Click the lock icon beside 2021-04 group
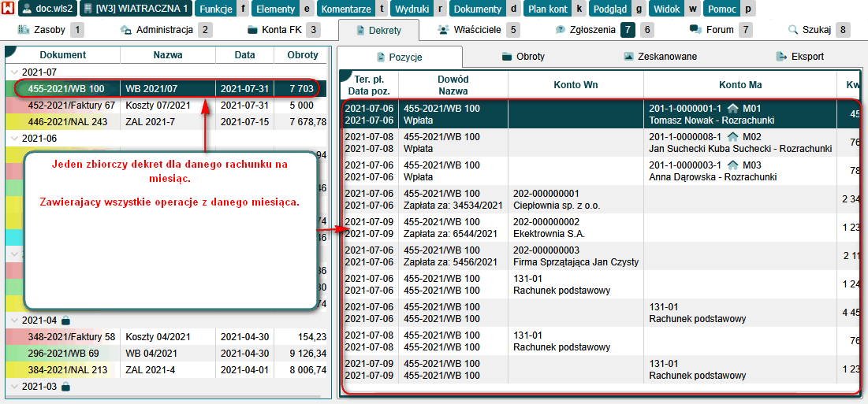The image size is (868, 404). pyautogui.click(x=66, y=321)
